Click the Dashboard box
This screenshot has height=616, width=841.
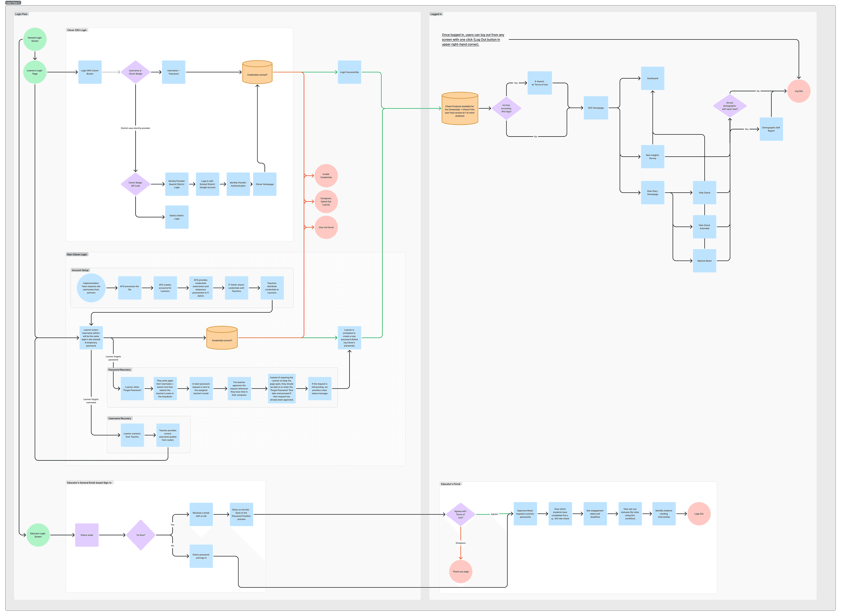pos(652,78)
